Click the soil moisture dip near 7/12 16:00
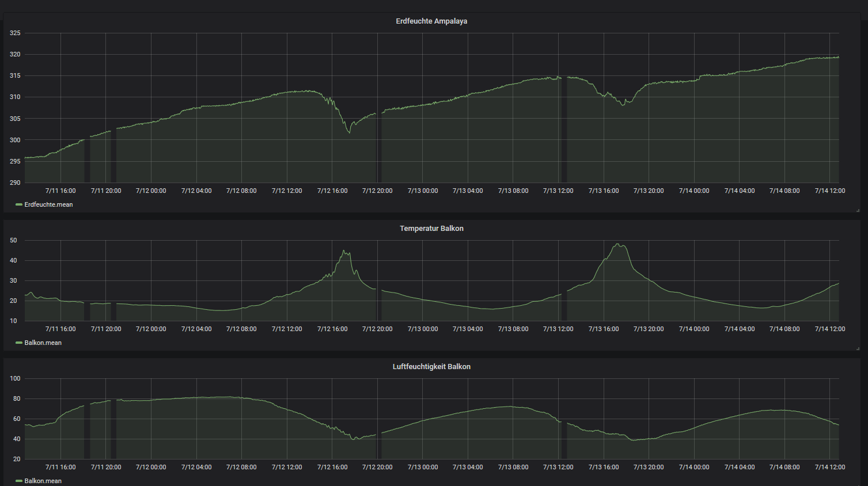 [x=348, y=132]
